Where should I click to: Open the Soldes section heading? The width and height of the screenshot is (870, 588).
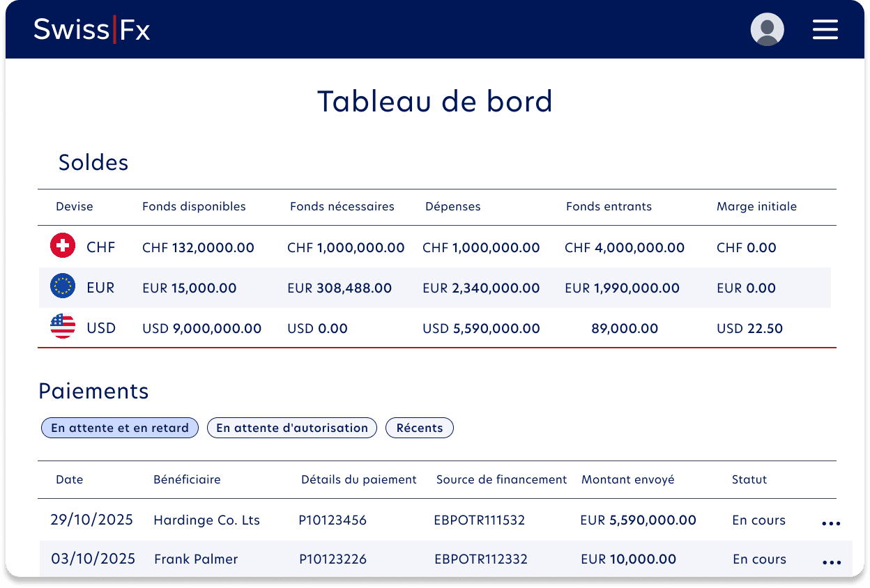click(93, 162)
